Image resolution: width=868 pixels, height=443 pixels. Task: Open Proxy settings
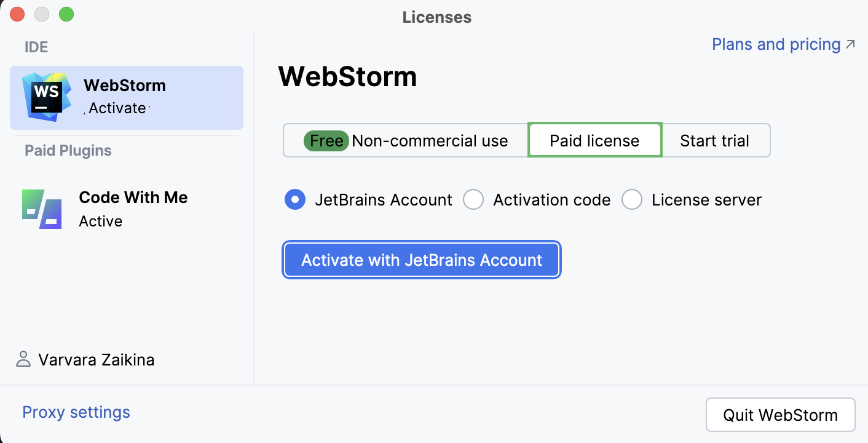pyautogui.click(x=76, y=412)
